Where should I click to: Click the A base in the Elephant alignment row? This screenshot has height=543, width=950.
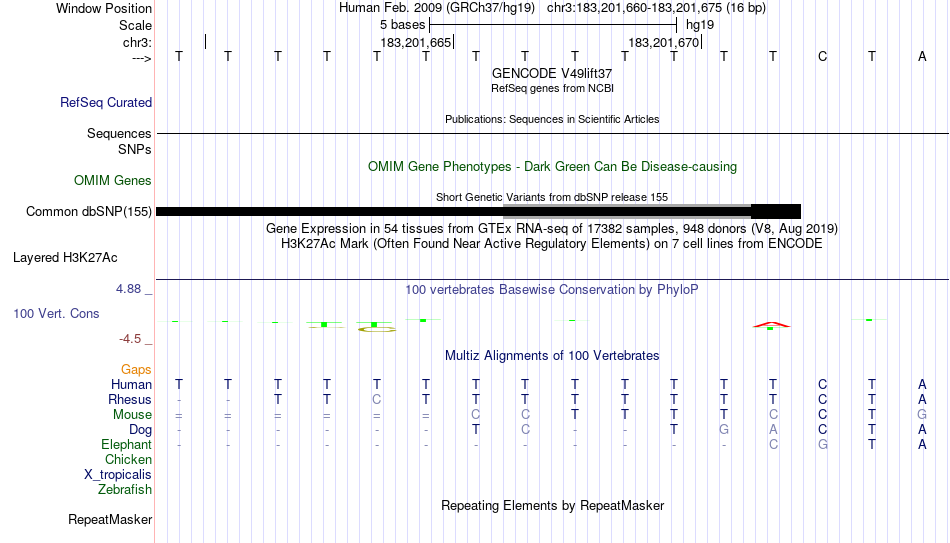click(x=922, y=444)
